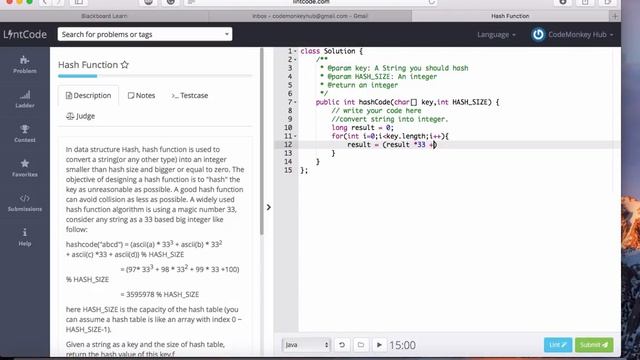
Task: Open the Contest trophy section
Action: click(x=24, y=133)
